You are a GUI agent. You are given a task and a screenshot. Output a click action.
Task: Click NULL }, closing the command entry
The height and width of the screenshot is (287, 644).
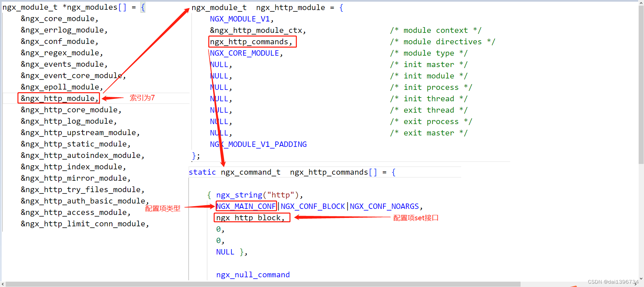(232, 252)
